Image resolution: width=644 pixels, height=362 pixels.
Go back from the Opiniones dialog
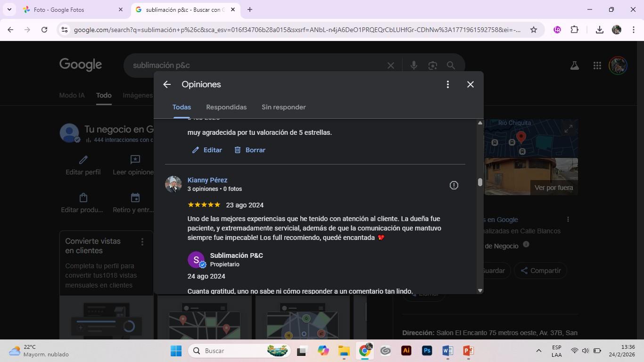click(167, 84)
